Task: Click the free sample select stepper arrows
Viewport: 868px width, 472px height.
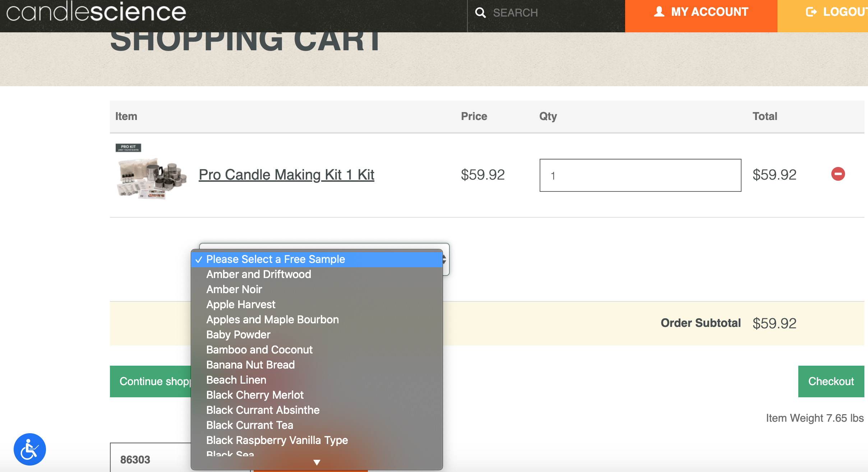Action: pyautogui.click(x=445, y=259)
